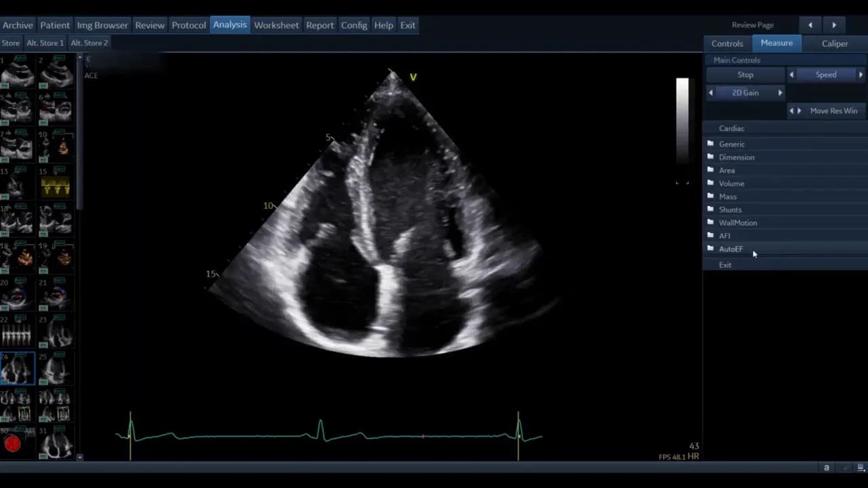This screenshot has height=488, width=868.
Task: Select yellow Doppler waveform thumbnail 15
Action: click(56, 185)
